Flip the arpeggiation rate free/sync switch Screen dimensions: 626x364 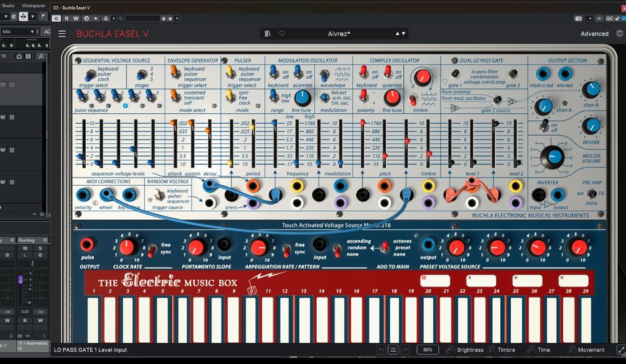[x=286, y=250]
